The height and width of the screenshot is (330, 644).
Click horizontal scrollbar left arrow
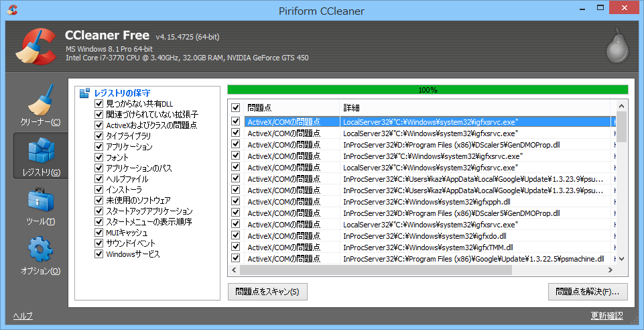coord(234,270)
